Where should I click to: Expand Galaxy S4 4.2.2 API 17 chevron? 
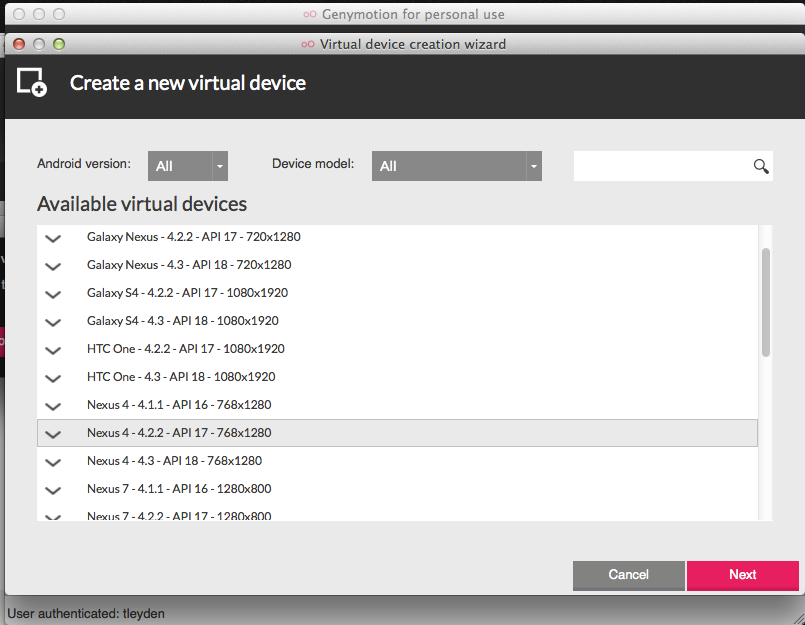53,294
